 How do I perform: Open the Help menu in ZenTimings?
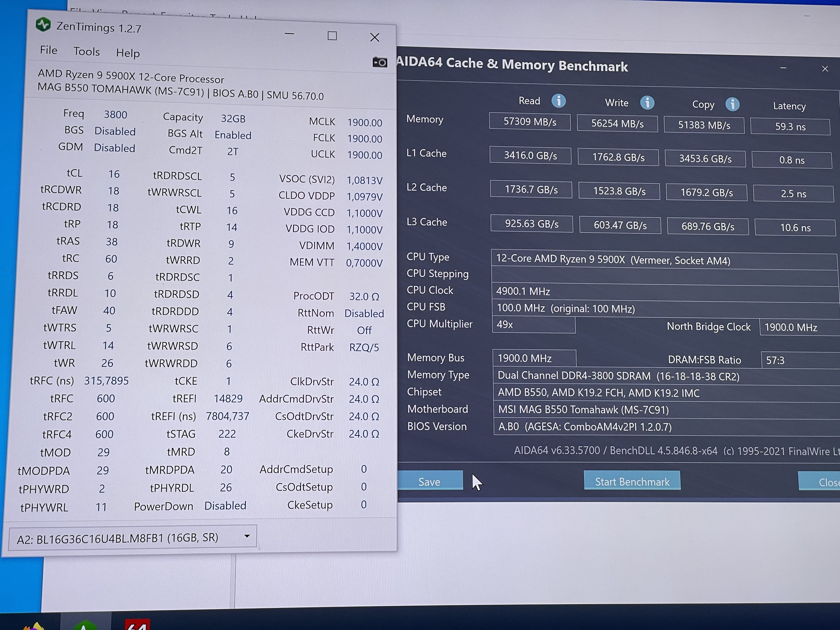(127, 53)
